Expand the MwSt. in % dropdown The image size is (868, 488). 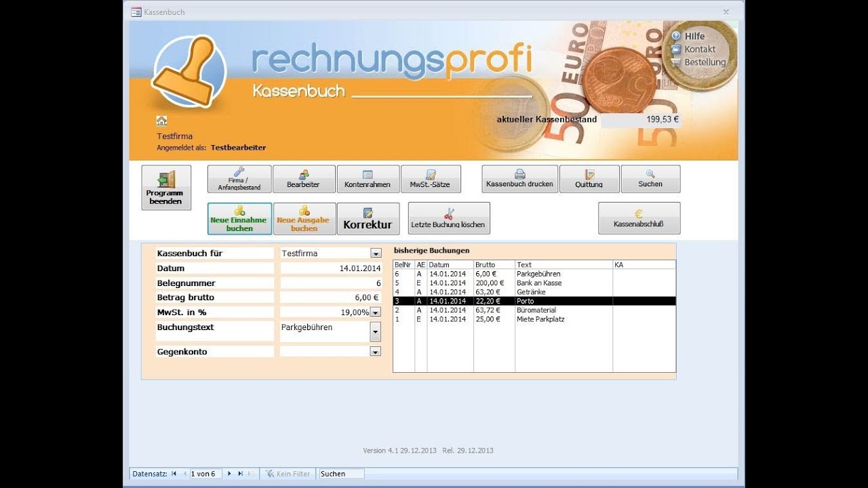point(375,312)
